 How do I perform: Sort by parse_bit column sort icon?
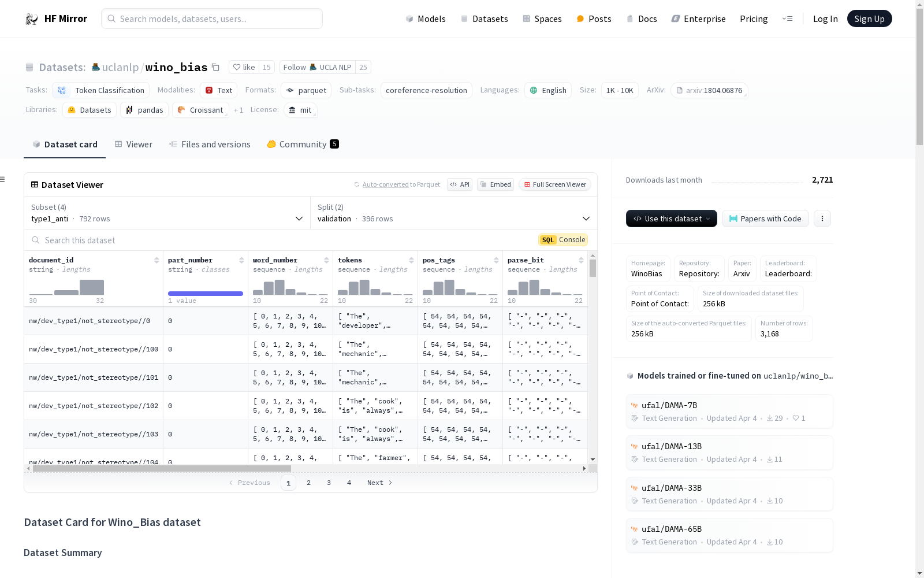pos(581,260)
